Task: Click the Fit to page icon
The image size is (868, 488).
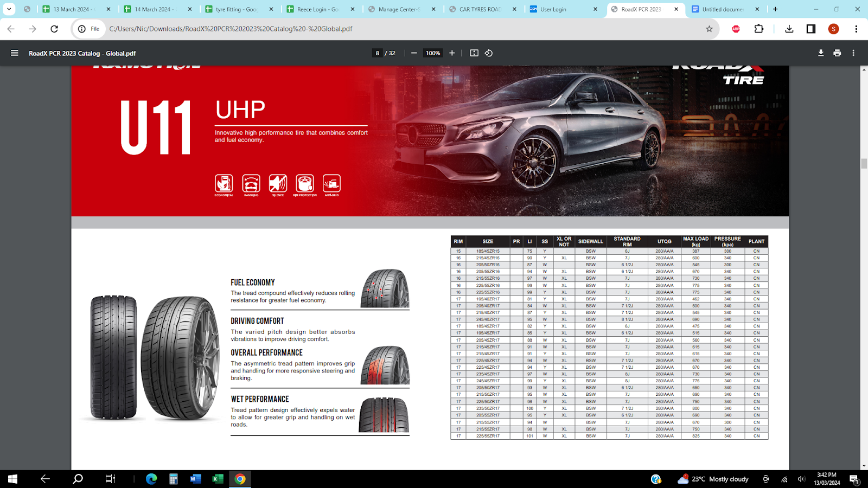Action: click(x=474, y=53)
